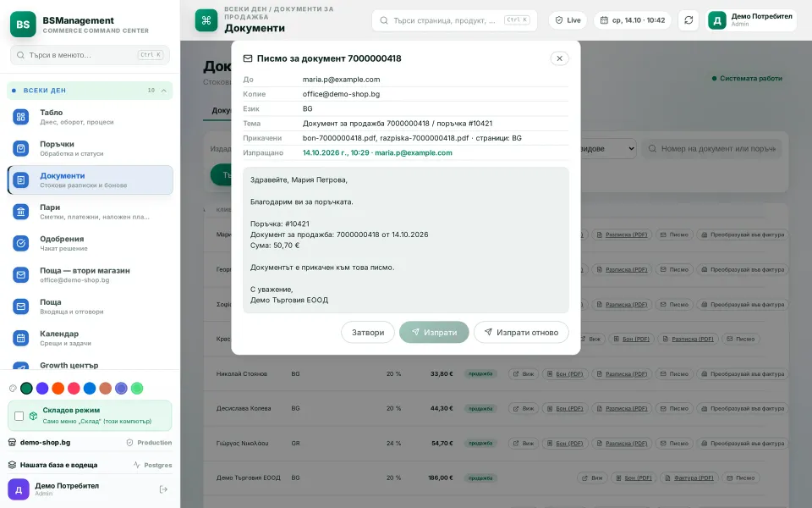The width and height of the screenshot is (812, 508).
Task: Open Поръчки orders icon in sidebar
Action: point(20,149)
